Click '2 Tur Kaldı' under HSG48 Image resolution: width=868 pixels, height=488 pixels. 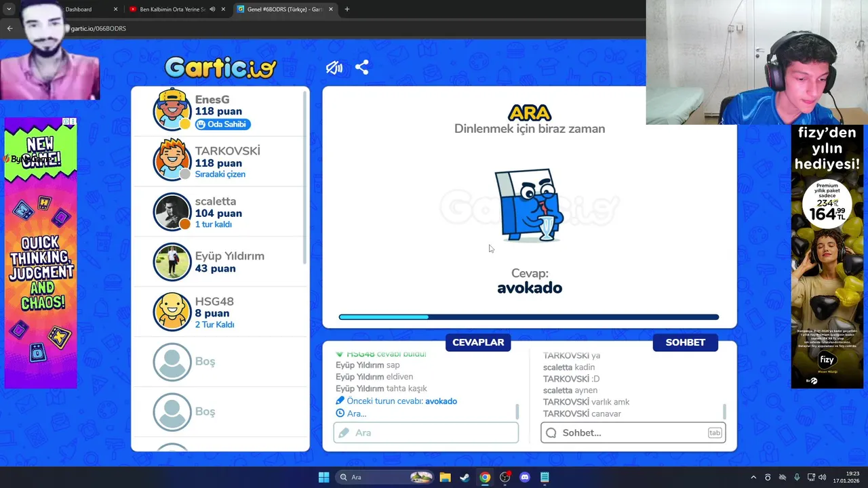215,325
